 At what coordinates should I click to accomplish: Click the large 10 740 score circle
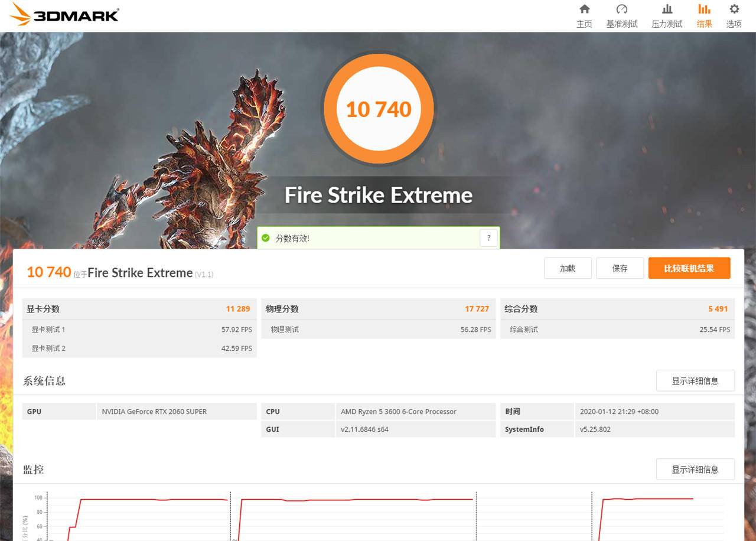point(379,109)
